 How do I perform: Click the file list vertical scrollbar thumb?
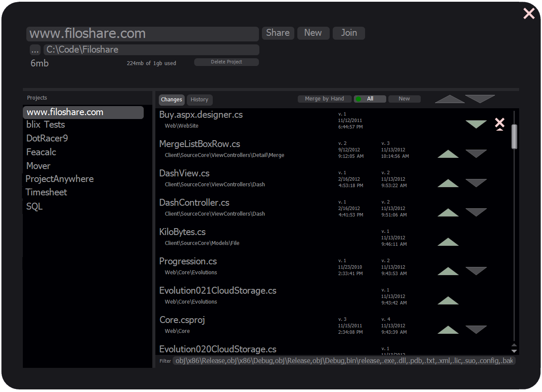(514, 137)
